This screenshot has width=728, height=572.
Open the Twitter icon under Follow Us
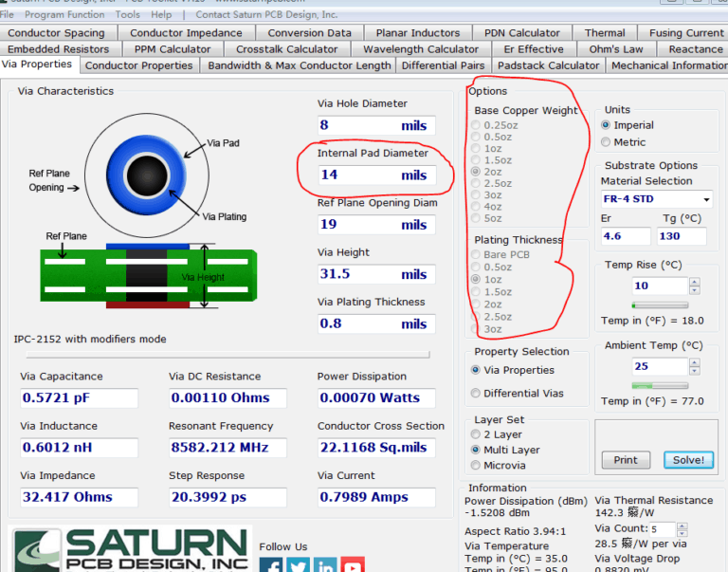(298, 564)
